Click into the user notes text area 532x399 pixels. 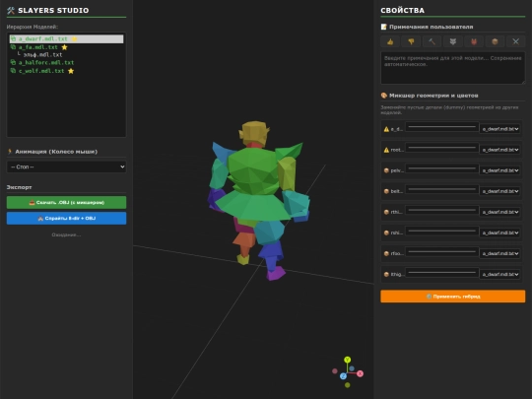pos(453,68)
